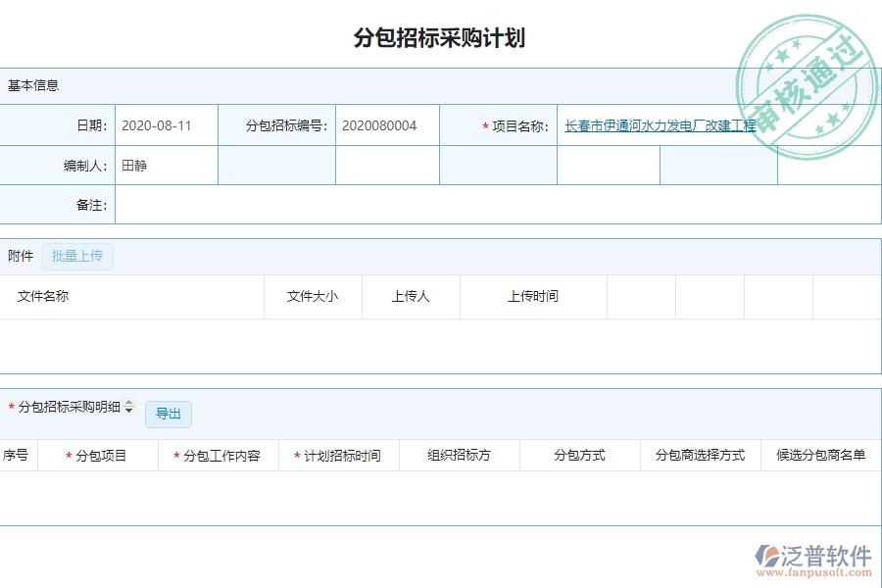Click the 导出 export button
Screen dimensions: 882x588
(x=168, y=414)
